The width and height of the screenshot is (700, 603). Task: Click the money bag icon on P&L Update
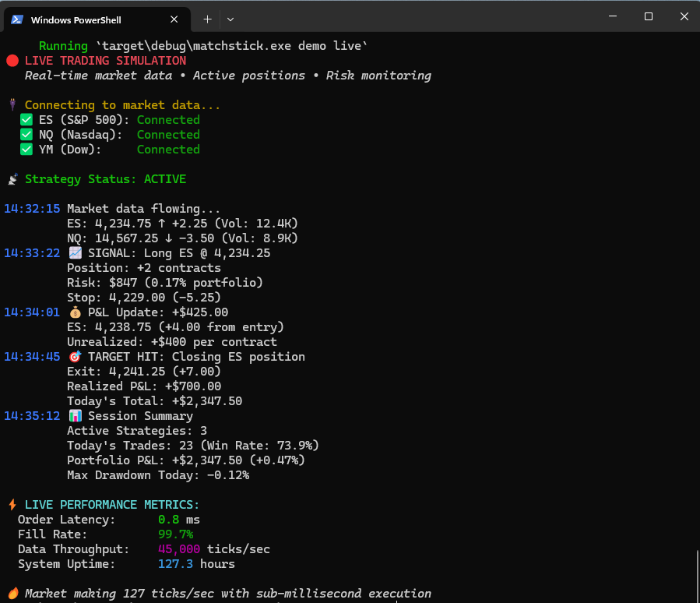click(76, 312)
